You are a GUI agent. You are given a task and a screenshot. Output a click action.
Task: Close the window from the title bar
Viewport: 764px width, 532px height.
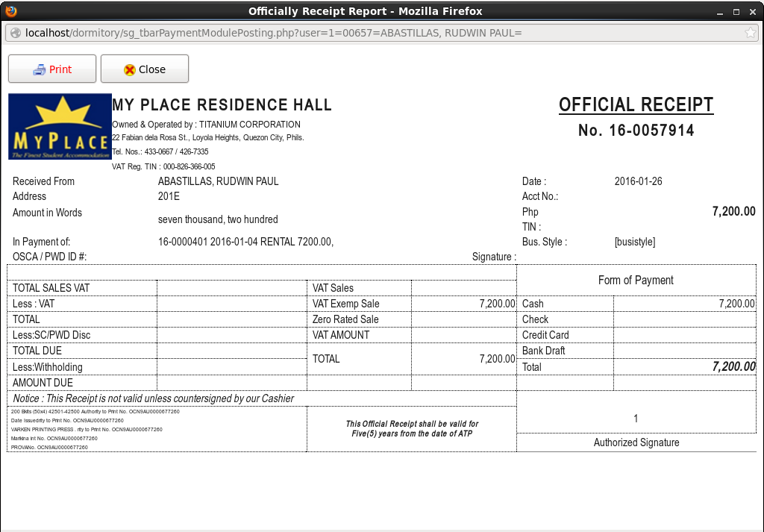pyautogui.click(x=752, y=11)
